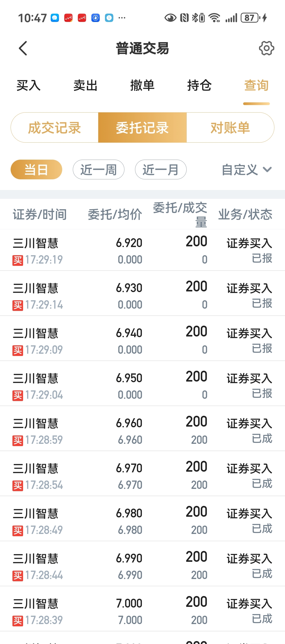Viewport: 285px width, 644px height.
Task: Open the 对账单 statement view
Action: 230,127
